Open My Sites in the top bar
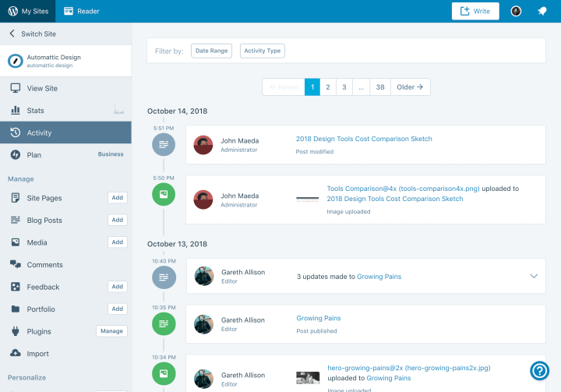Image resolution: width=561 pixels, height=392 pixels. coord(28,11)
